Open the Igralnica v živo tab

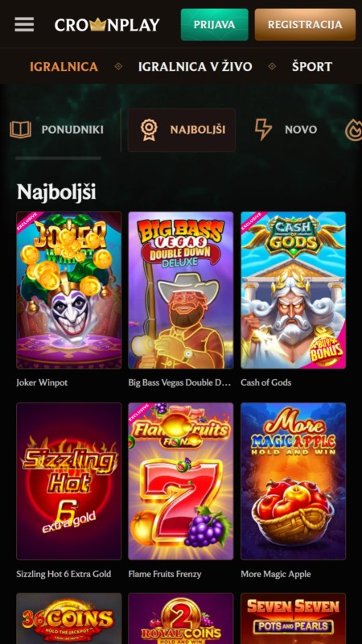195,67
